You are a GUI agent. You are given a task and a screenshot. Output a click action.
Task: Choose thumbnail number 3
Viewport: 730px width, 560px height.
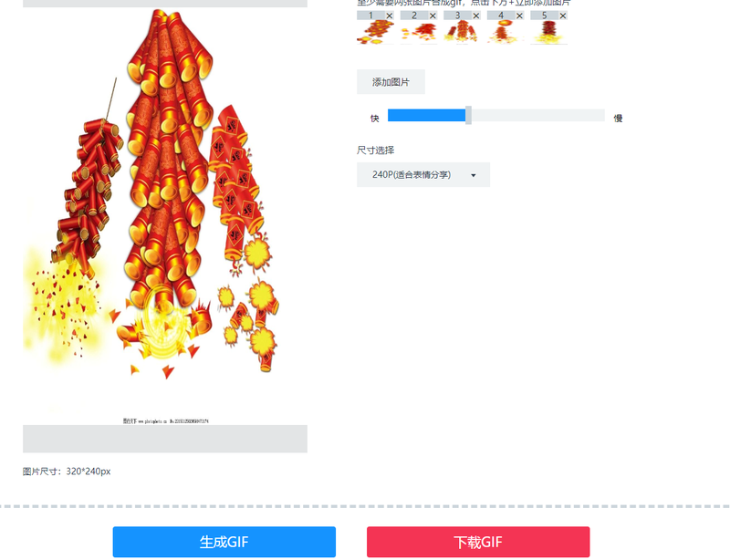(462, 32)
